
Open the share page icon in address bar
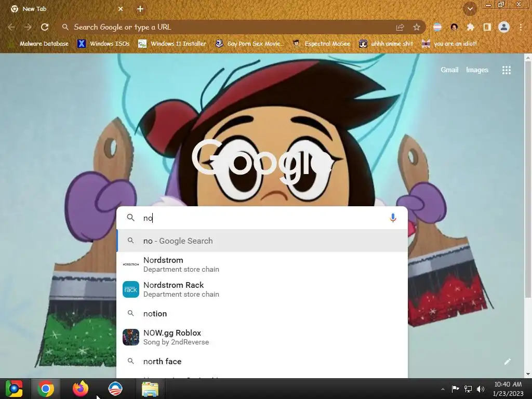pos(400,27)
